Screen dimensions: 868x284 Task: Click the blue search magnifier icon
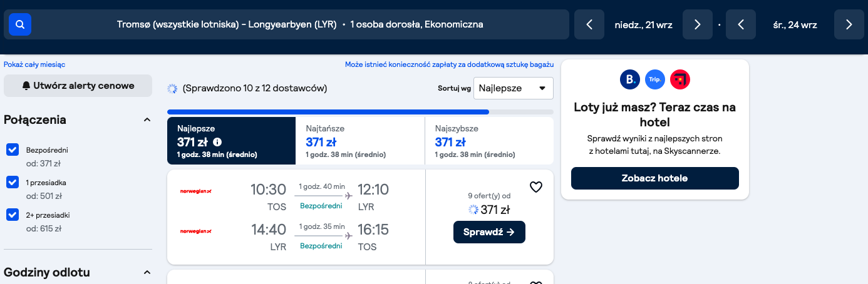(x=20, y=24)
